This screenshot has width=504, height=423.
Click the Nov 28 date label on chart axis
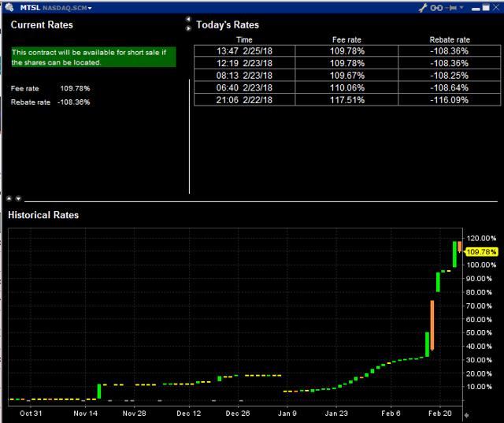134,414
